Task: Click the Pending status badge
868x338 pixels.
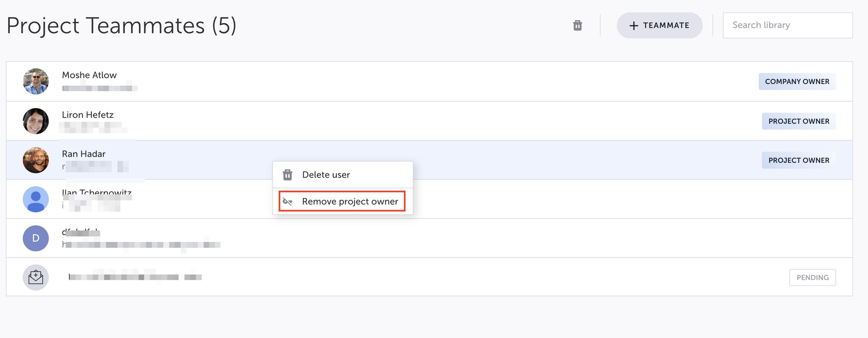Action: tap(812, 278)
